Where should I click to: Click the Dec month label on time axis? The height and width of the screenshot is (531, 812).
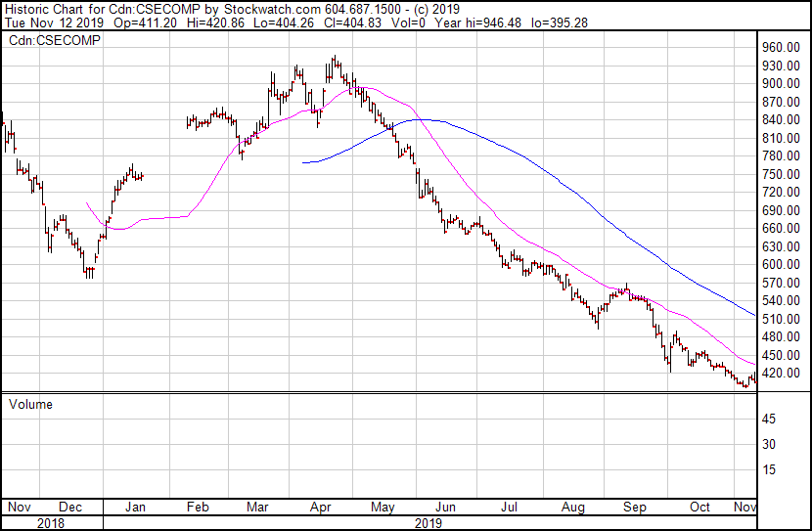coord(69,507)
